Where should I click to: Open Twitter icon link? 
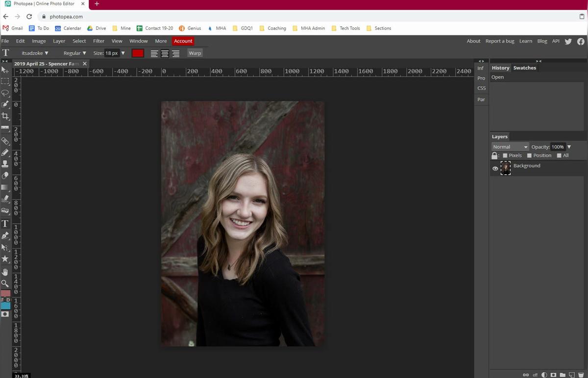click(568, 41)
